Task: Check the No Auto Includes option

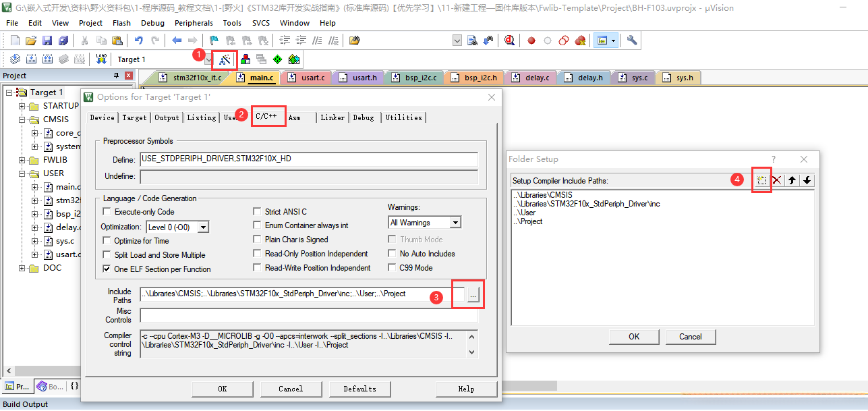Action: point(393,254)
